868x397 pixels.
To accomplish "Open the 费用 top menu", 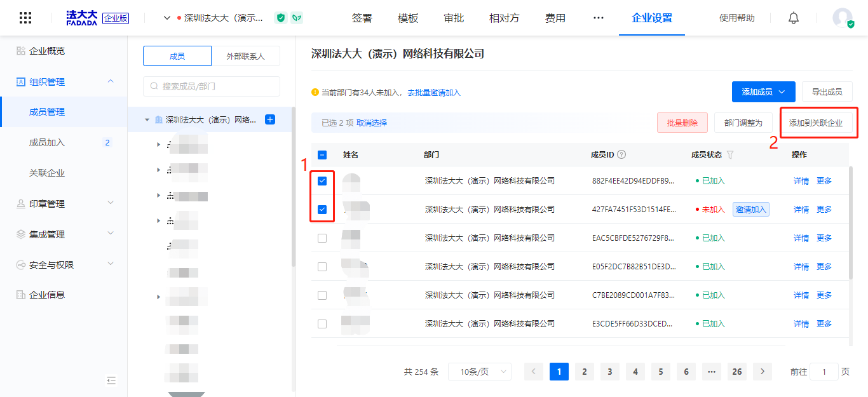I will (x=555, y=18).
